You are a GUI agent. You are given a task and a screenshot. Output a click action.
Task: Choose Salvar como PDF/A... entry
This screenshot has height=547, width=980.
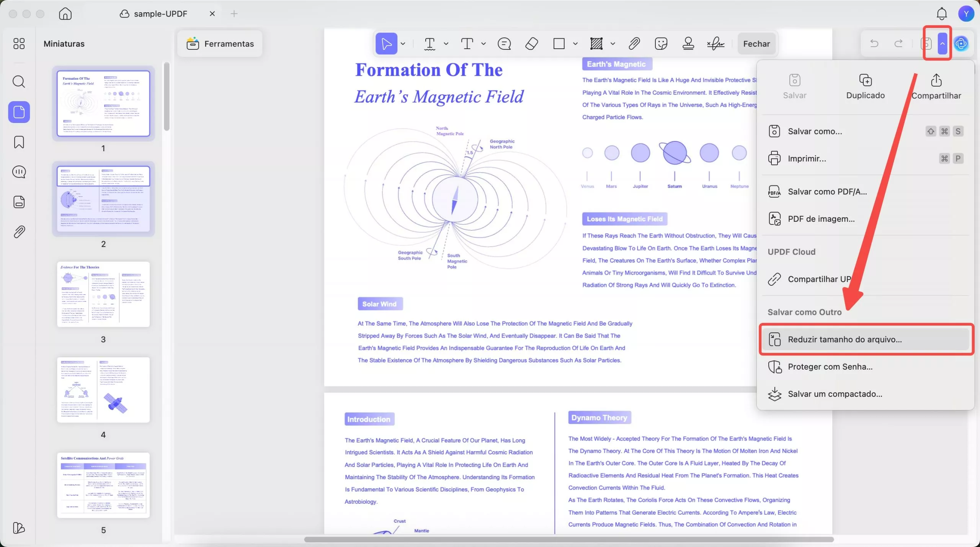point(865,192)
